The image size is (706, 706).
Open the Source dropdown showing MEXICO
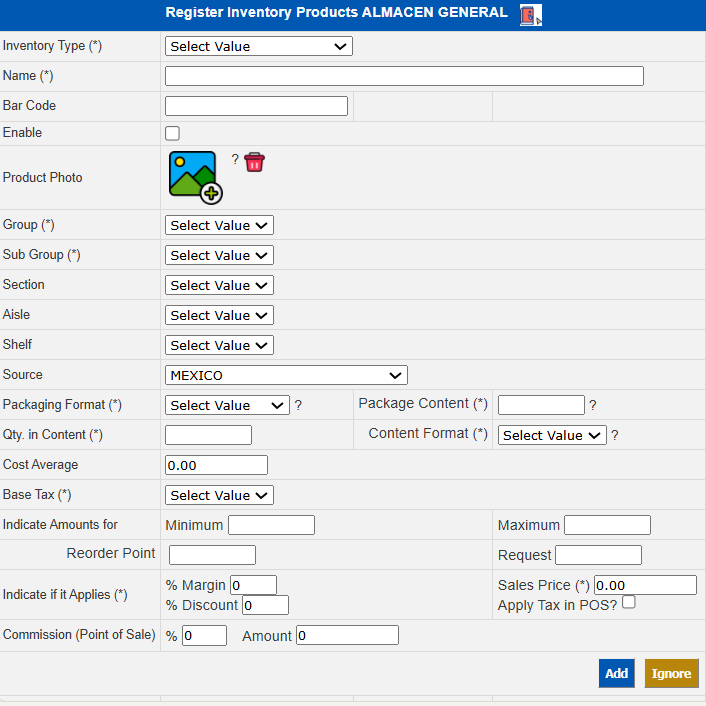(286, 375)
